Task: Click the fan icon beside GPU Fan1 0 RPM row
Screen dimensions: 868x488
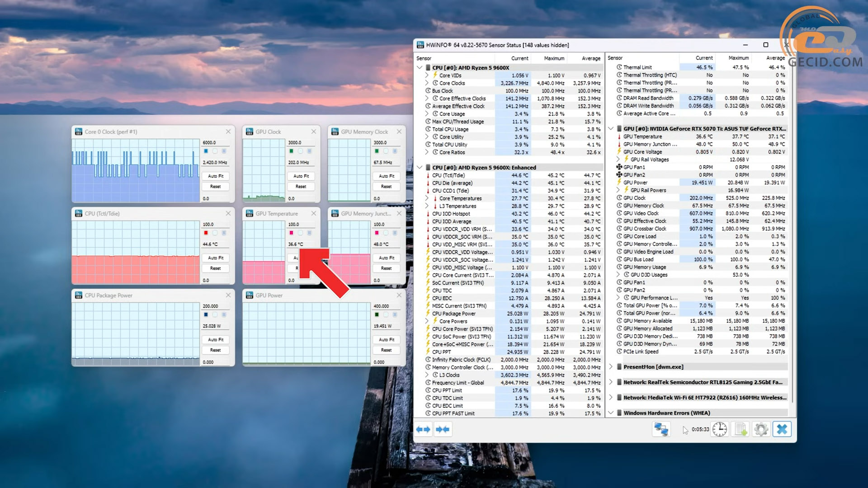Action: pyautogui.click(x=619, y=167)
